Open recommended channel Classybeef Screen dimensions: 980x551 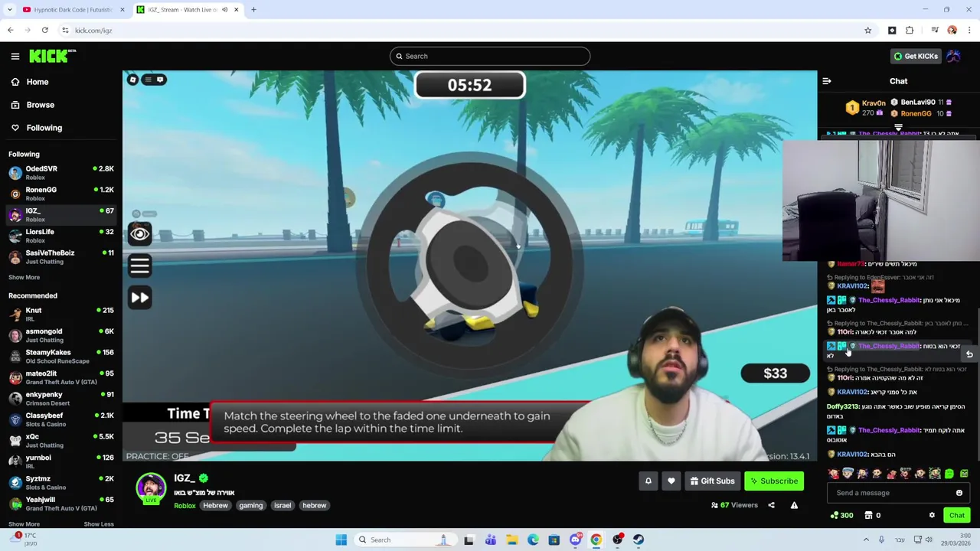[61, 419]
